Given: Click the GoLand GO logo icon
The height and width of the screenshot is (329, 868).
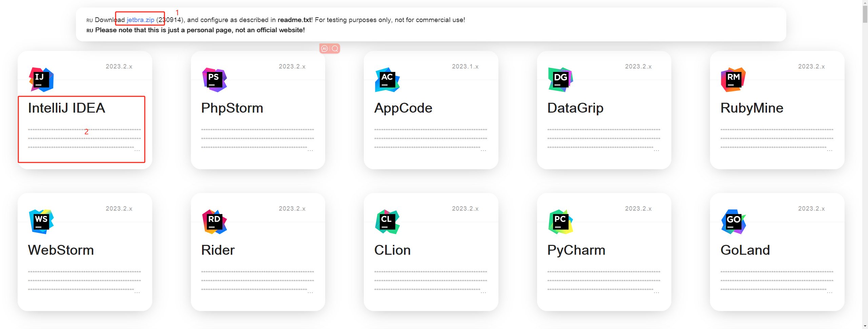Looking at the screenshot, I should [x=733, y=222].
